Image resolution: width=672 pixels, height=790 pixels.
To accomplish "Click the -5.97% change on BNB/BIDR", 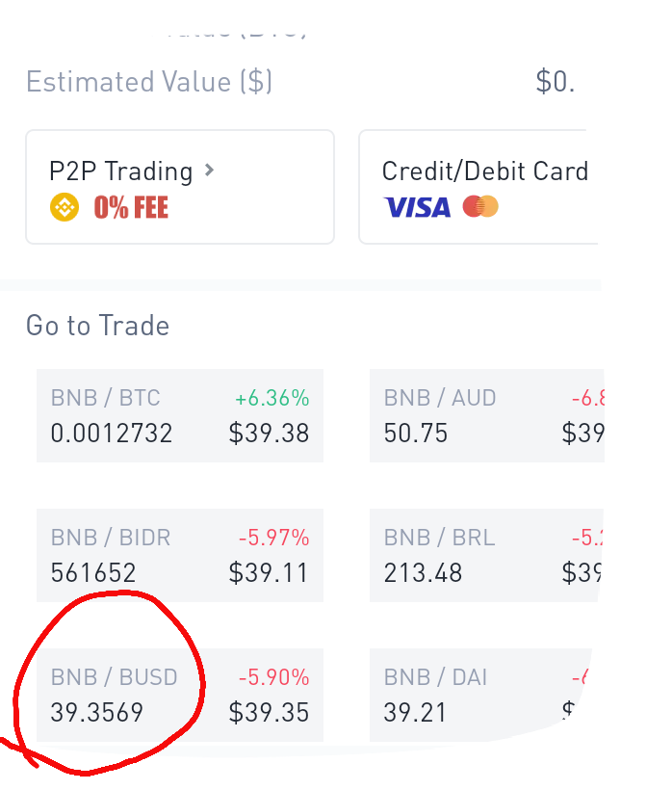I will point(273,538).
